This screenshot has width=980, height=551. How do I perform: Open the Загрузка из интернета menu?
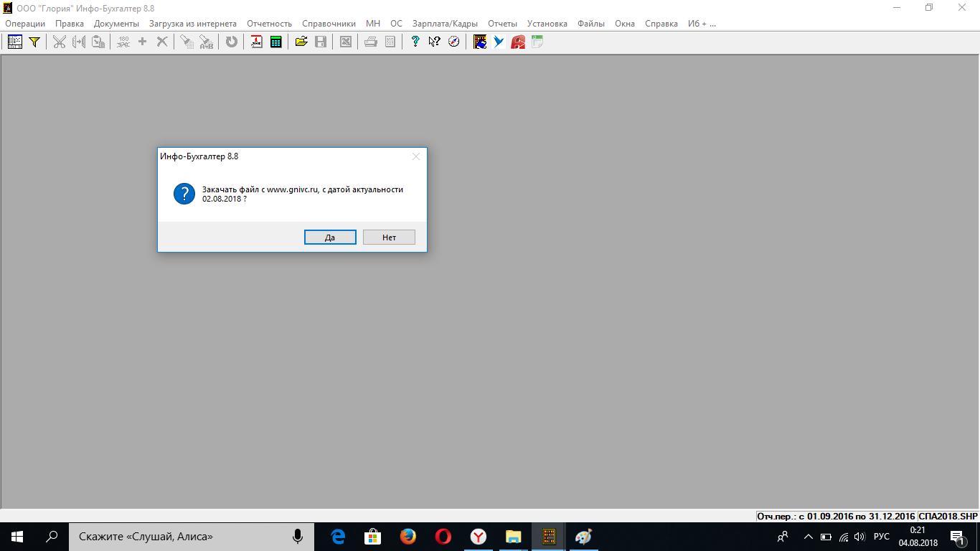tap(193, 24)
